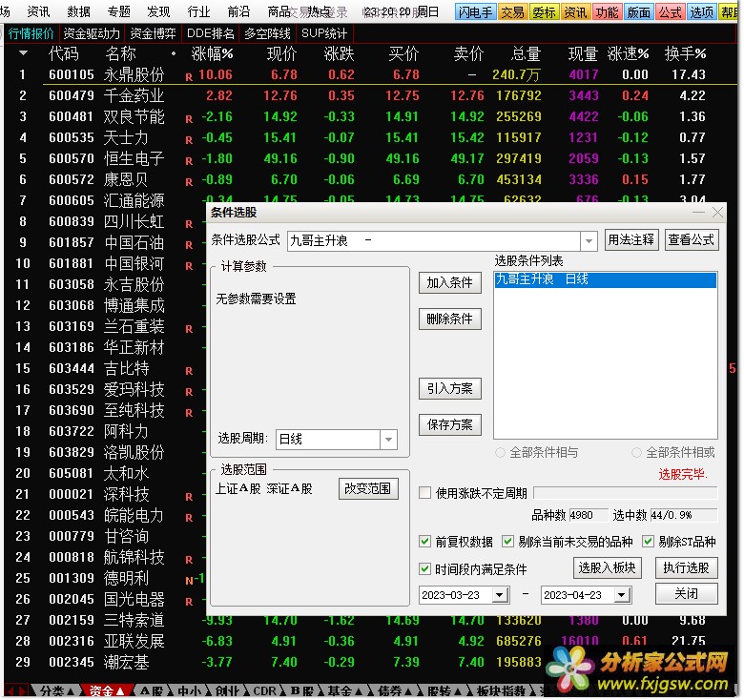Click 改变范围 button
The width and height of the screenshot is (744, 700).
pos(368,488)
